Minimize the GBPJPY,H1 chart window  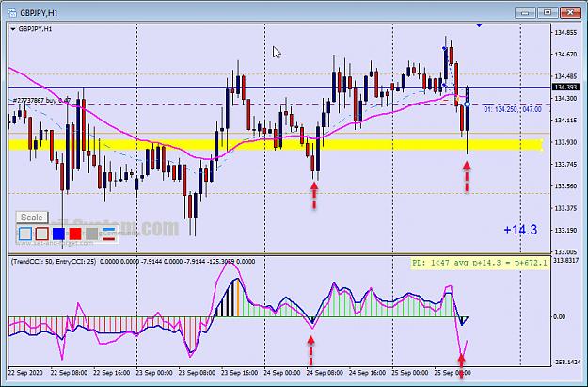tap(525, 13)
